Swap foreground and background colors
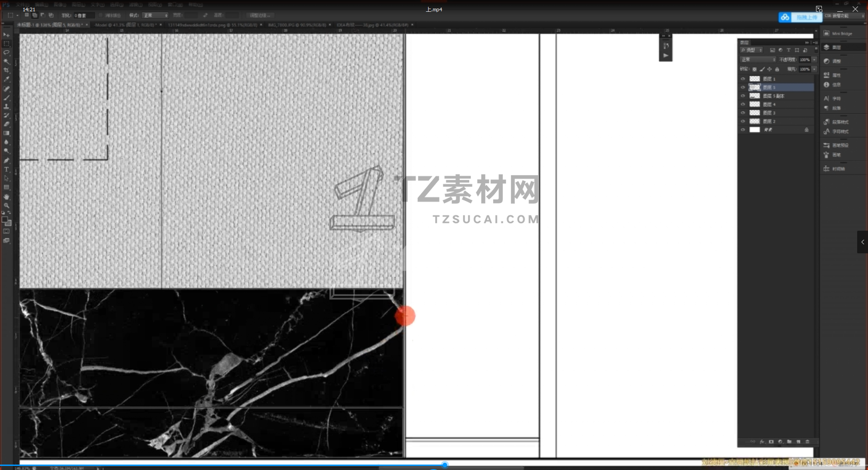This screenshot has width=868, height=470. [x=9, y=213]
